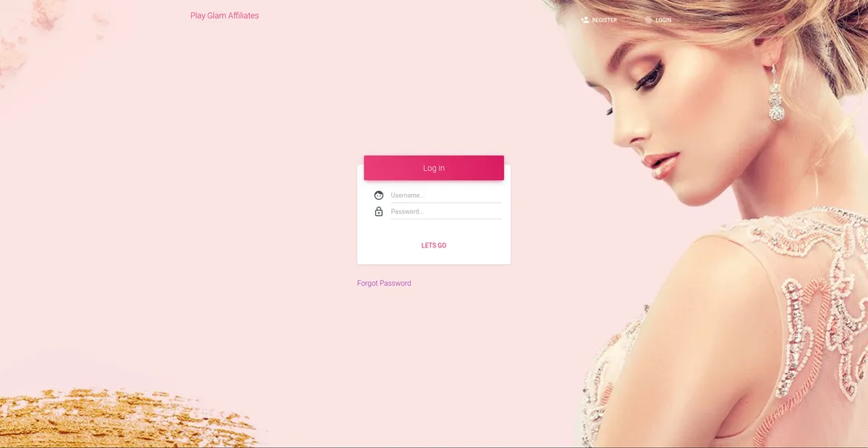Click the Register person-add icon
868x448 pixels.
pyautogui.click(x=585, y=20)
